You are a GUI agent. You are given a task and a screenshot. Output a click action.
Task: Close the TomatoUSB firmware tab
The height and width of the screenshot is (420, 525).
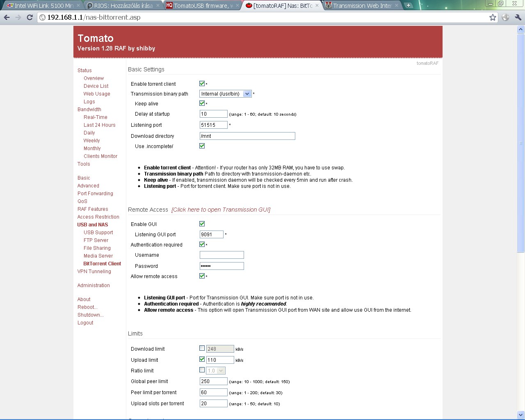(238, 6)
